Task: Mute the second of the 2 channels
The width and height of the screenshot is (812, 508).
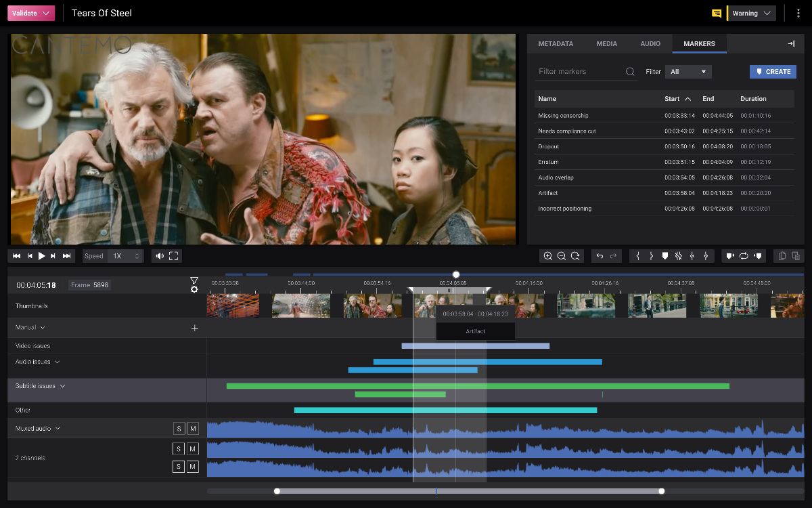Action: click(x=192, y=467)
